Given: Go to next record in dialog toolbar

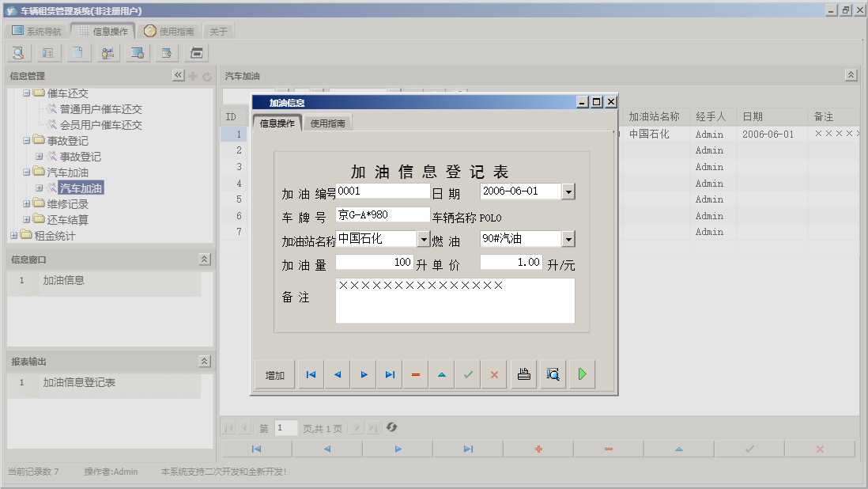Looking at the screenshot, I should [364, 375].
